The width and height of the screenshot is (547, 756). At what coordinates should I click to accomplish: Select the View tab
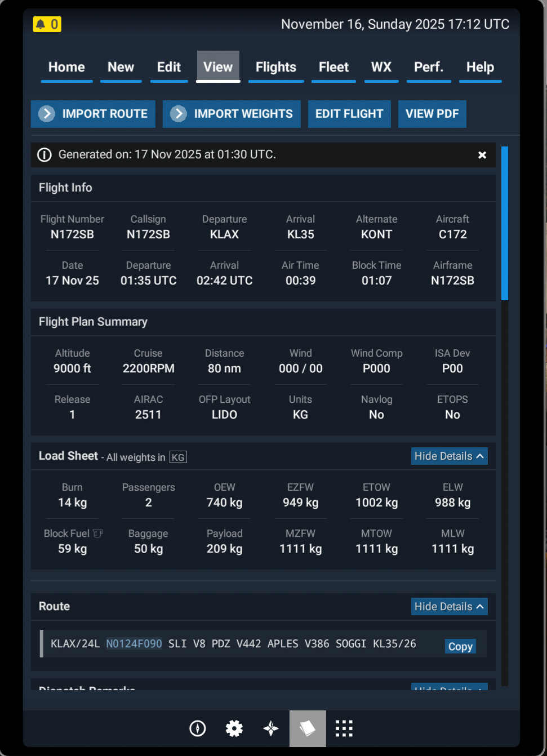[218, 67]
